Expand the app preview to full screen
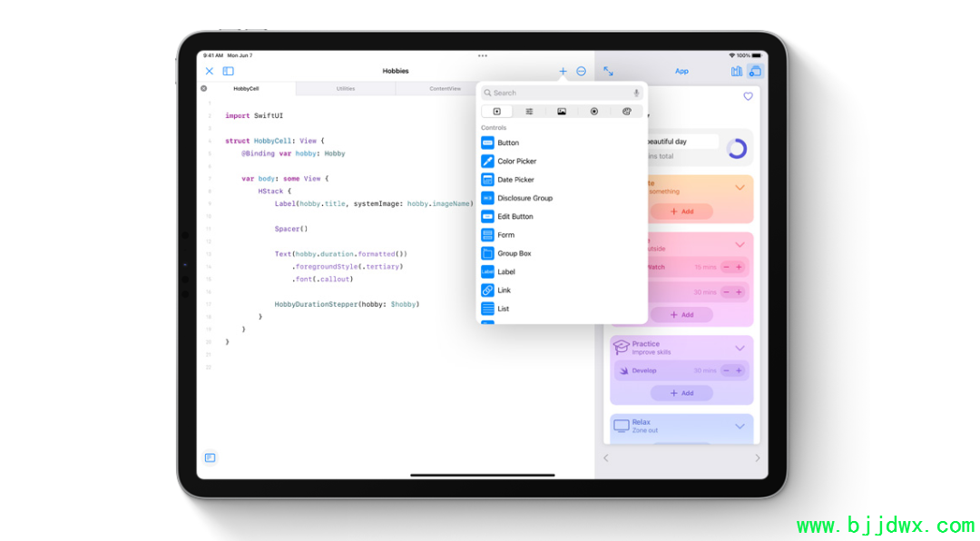The image size is (980, 541). point(608,72)
